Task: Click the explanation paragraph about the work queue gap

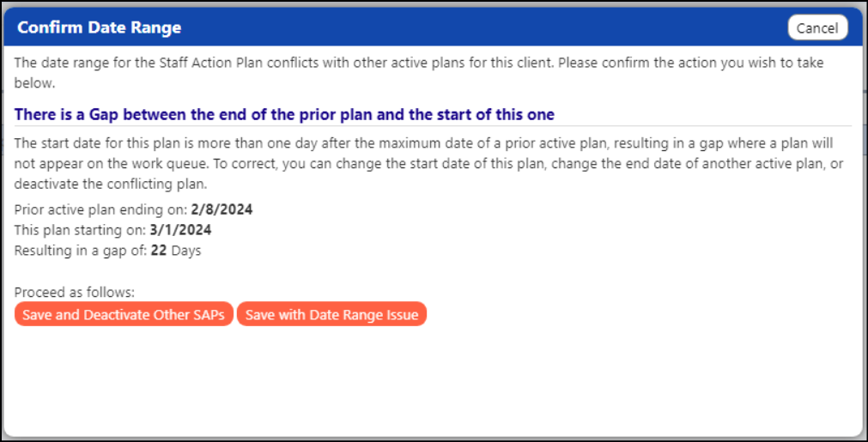Action: pyautogui.click(x=429, y=164)
